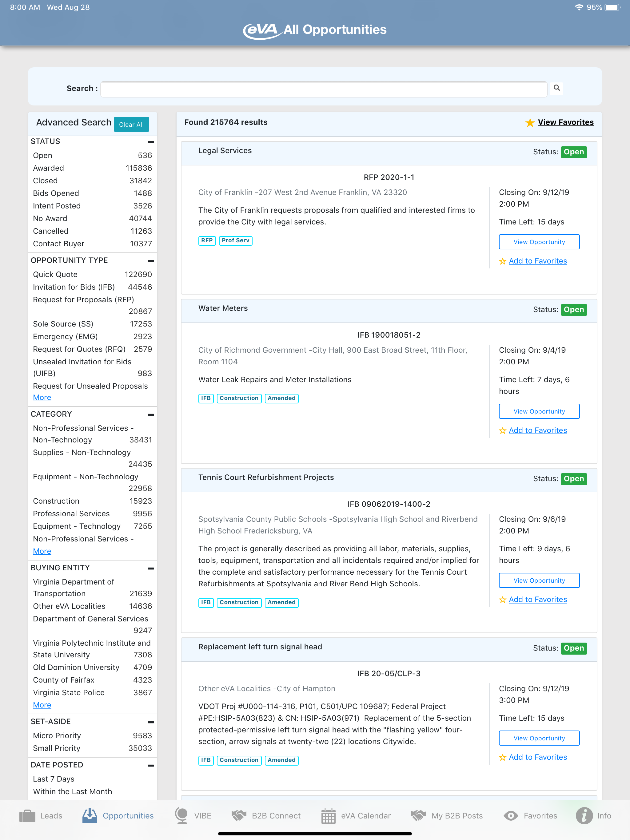View Opportunity for Water Meters
Viewport: 630px width, 840px height.
539,411
